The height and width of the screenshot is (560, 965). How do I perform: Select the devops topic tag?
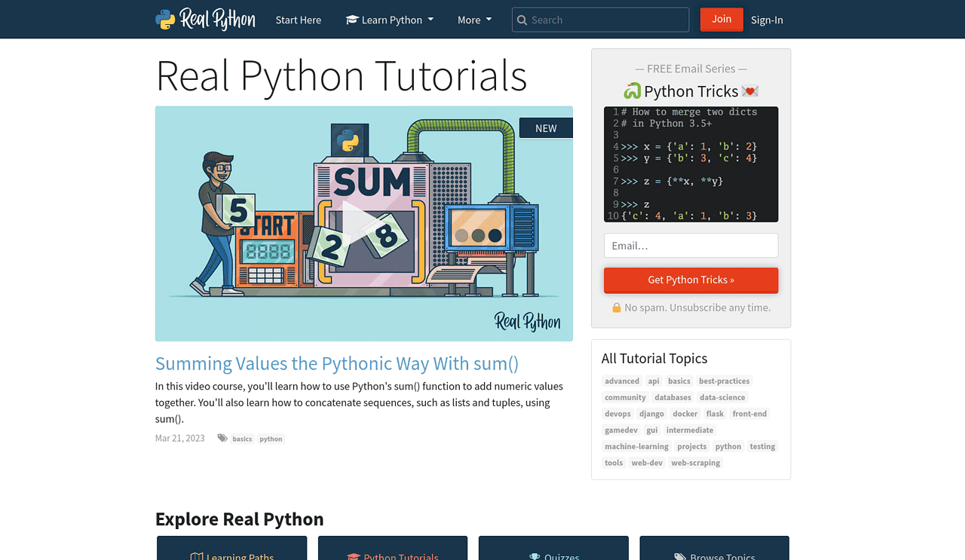tap(617, 414)
